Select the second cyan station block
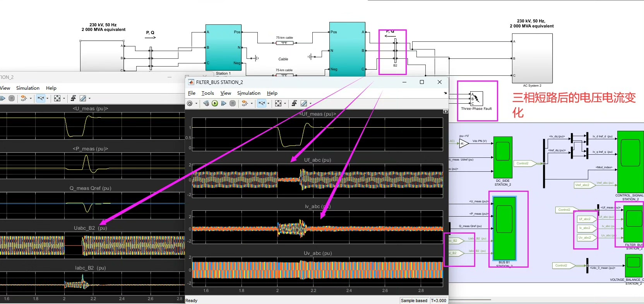 [347, 50]
